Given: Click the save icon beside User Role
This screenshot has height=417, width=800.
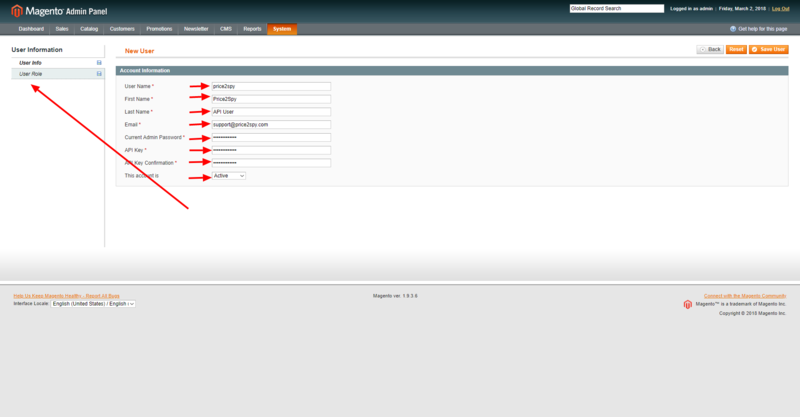Looking at the screenshot, I should coord(99,74).
